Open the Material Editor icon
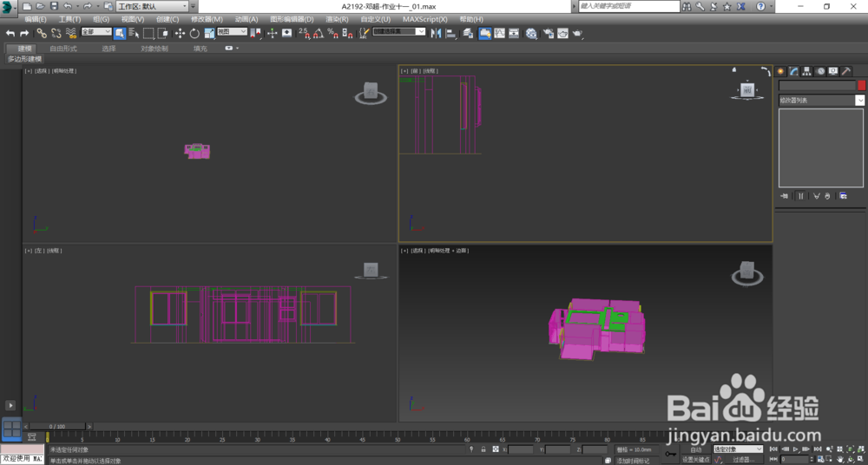868x465 pixels. pos(531,33)
